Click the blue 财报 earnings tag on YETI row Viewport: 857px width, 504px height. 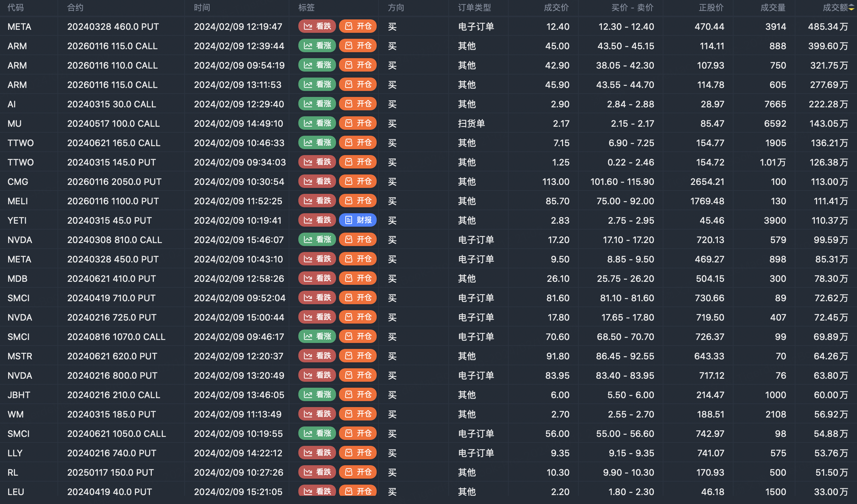tap(358, 220)
